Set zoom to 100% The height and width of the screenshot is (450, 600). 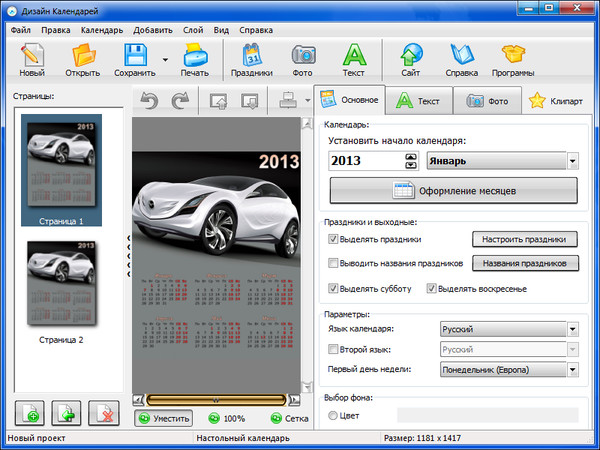coord(226,418)
